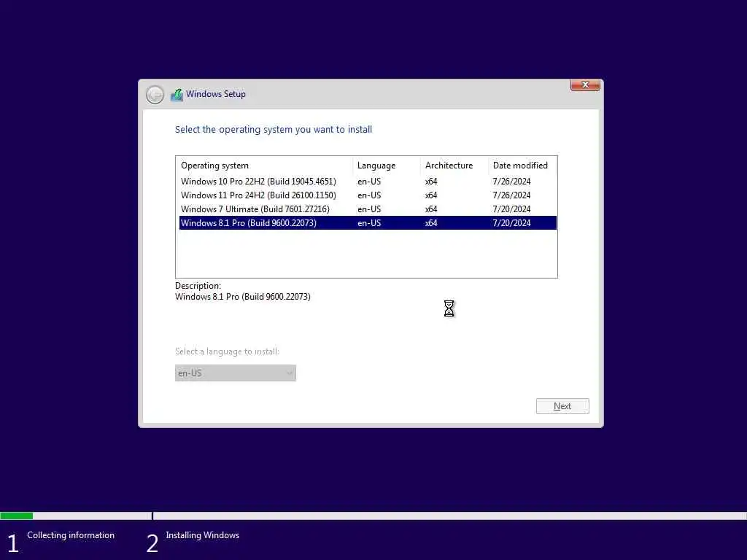
Task: Click the Language column header
Action: 387,166
